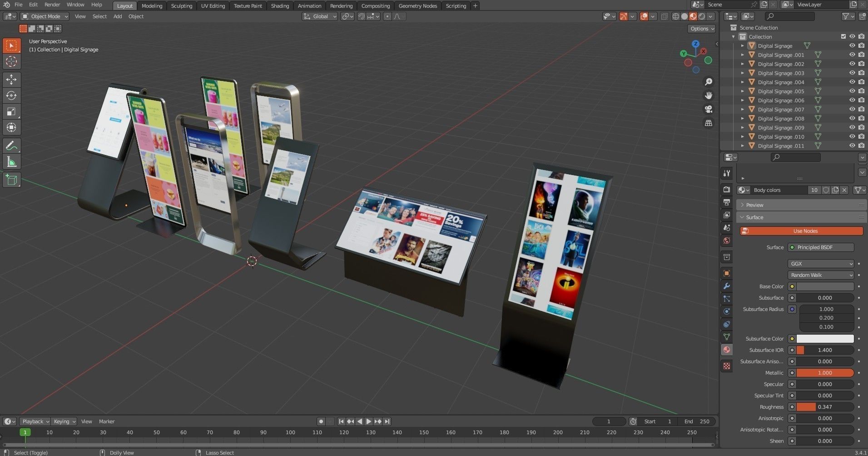
Task: Open the File menu
Action: tap(19, 5)
